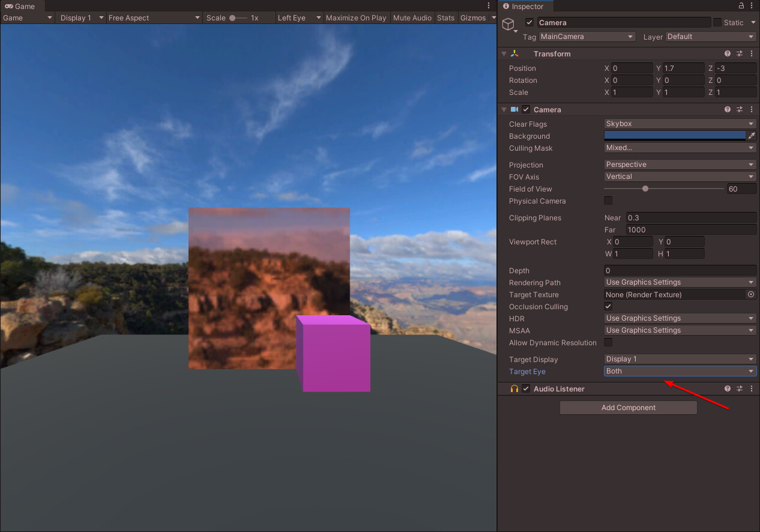Open the Transform three-dot menu

(x=751, y=53)
